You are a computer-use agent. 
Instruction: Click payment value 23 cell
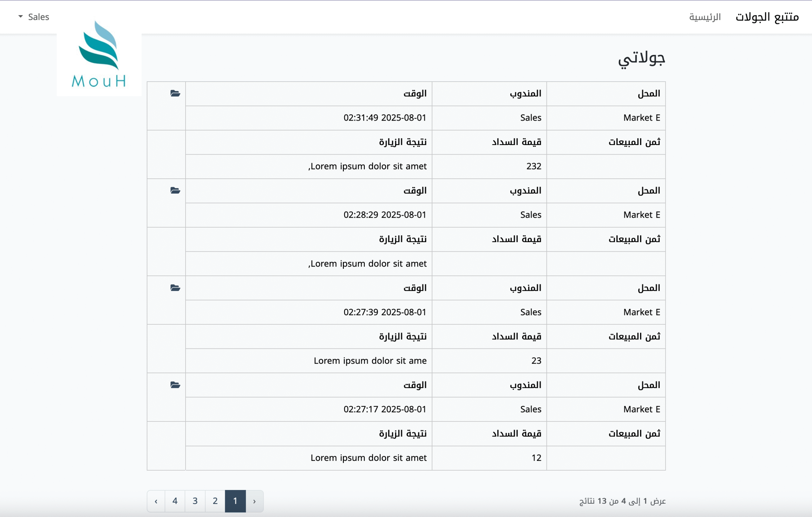536,361
